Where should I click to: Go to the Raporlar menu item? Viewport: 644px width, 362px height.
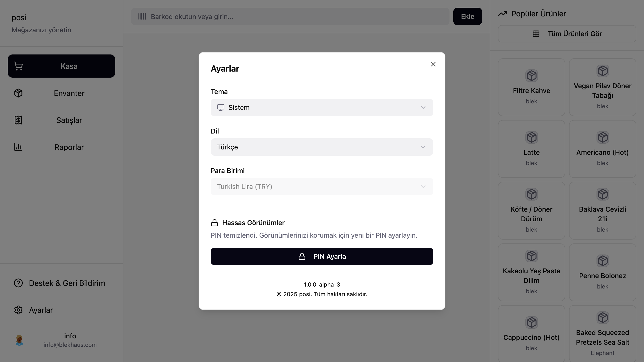(69, 147)
